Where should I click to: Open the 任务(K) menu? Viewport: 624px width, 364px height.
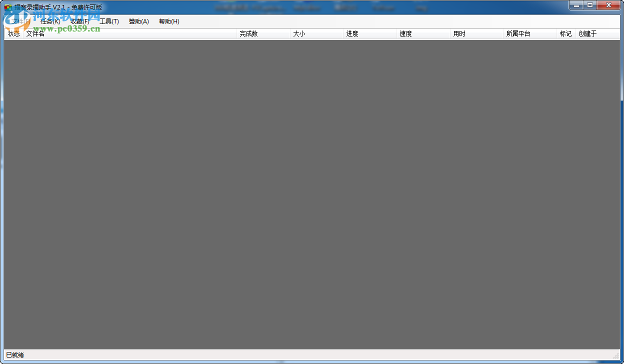(x=50, y=21)
